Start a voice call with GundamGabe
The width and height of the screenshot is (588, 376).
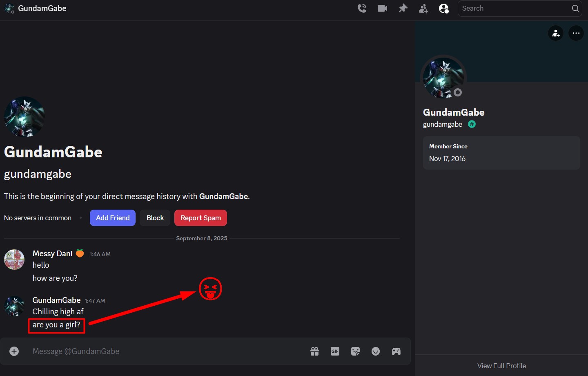(x=362, y=8)
